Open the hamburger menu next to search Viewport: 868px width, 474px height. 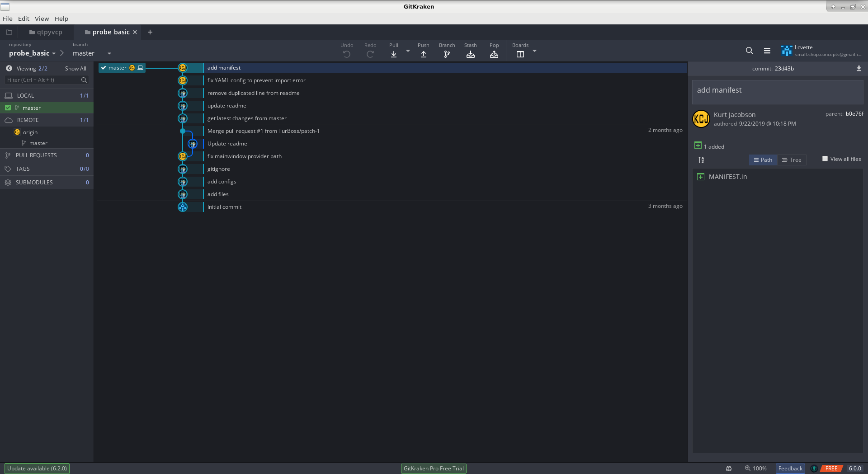(x=767, y=51)
